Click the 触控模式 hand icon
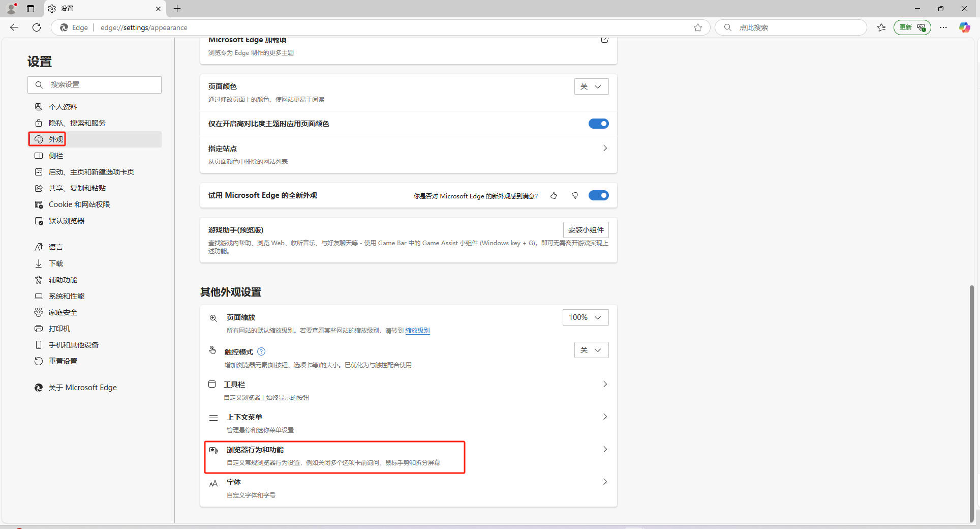This screenshot has width=980, height=529. [212, 350]
